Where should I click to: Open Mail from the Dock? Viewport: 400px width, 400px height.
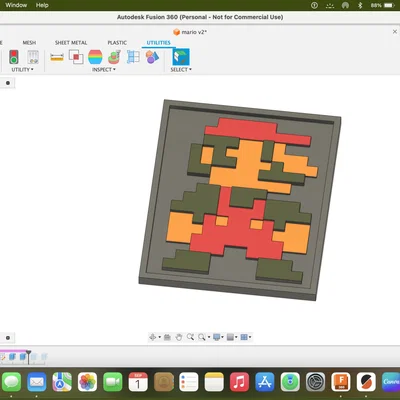pyautogui.click(x=37, y=382)
